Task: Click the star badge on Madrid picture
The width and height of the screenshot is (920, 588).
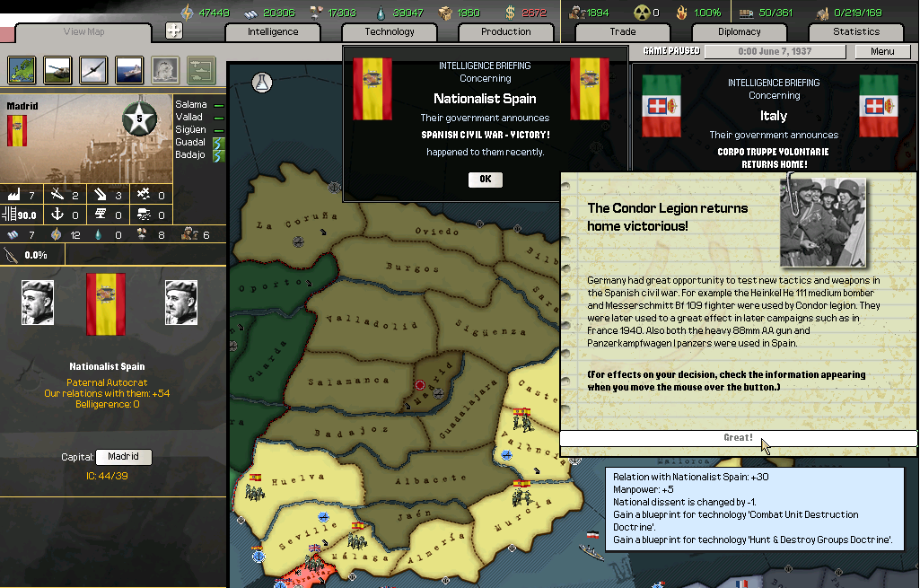Action: [139, 117]
